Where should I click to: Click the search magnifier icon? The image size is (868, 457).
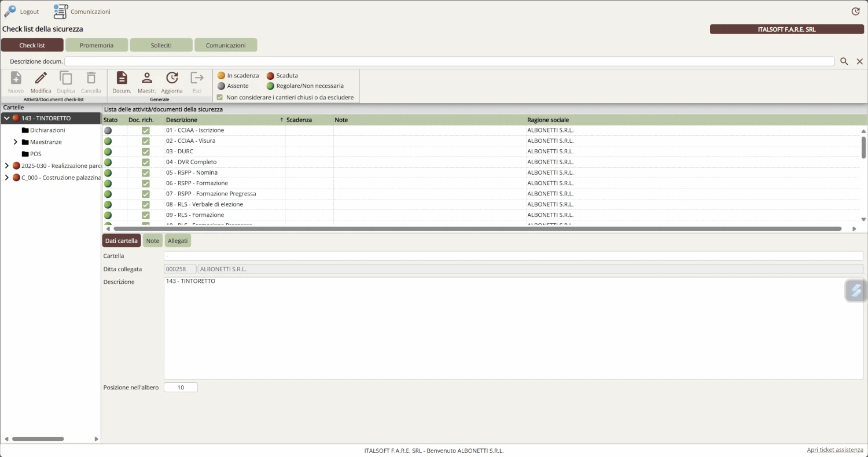[x=844, y=61]
